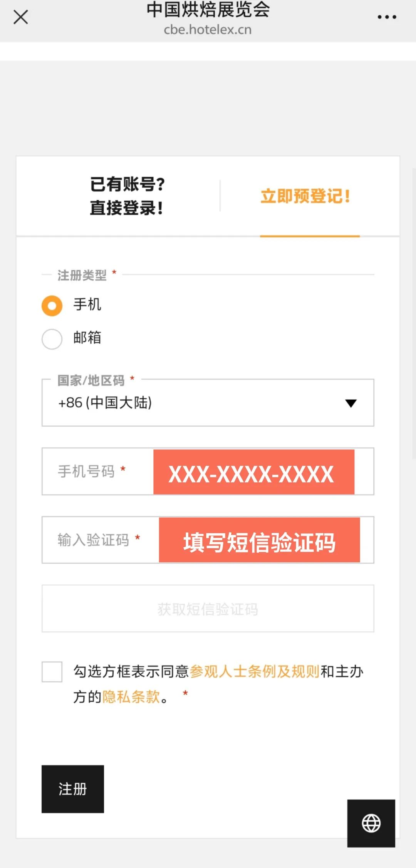Image resolution: width=416 pixels, height=868 pixels.
Task: Open the 参观人士条例及规则 link
Action: pyautogui.click(x=255, y=671)
